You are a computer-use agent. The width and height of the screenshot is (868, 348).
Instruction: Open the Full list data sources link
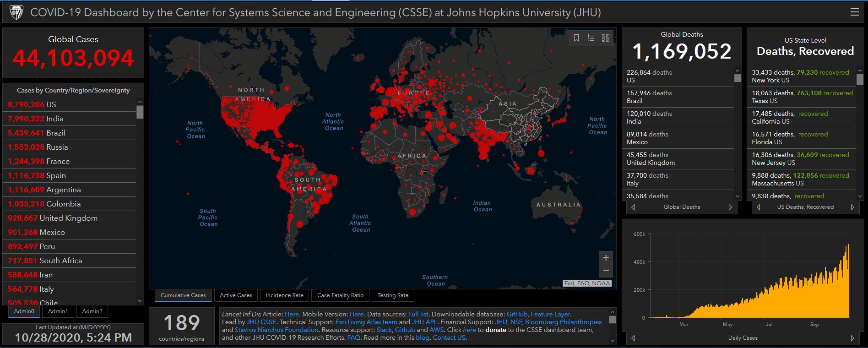[418, 314]
